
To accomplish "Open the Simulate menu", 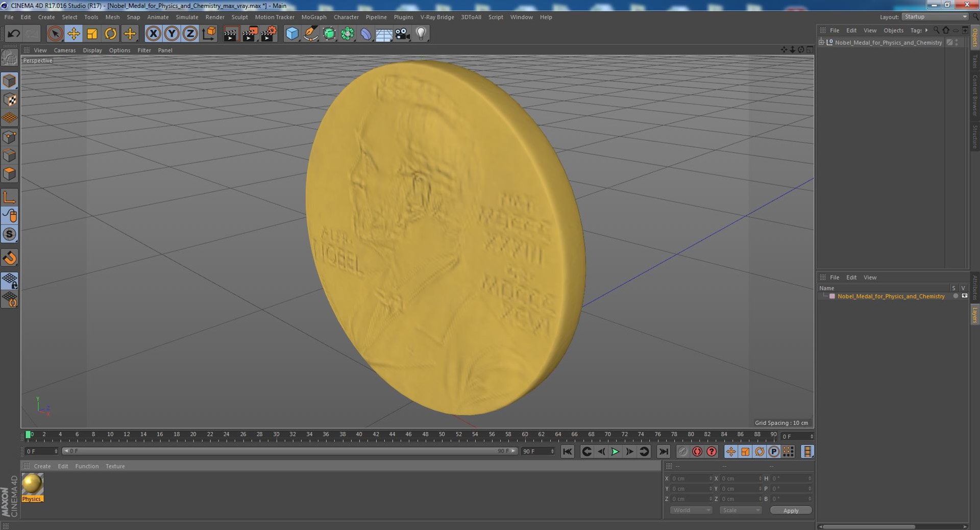I will pos(187,17).
